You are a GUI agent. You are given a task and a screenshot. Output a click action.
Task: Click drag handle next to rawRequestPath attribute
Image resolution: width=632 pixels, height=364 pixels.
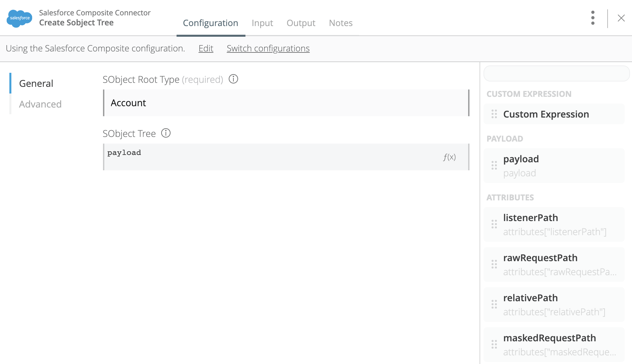pyautogui.click(x=494, y=264)
